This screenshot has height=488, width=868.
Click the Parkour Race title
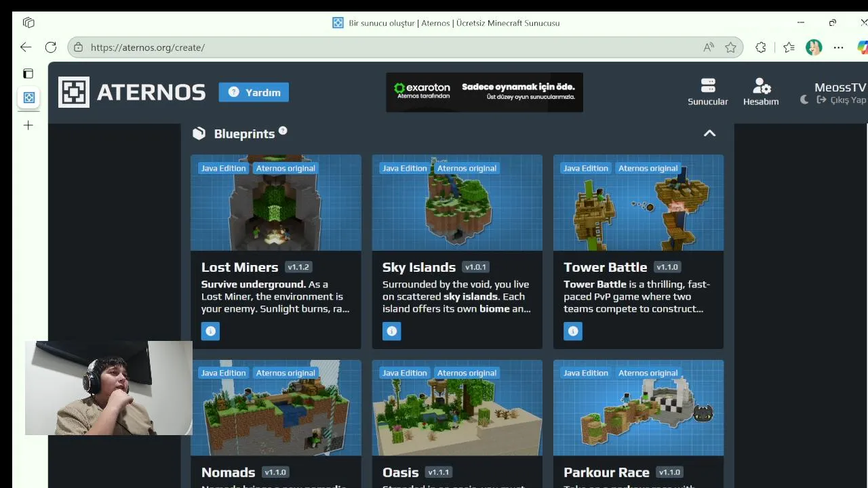click(606, 472)
